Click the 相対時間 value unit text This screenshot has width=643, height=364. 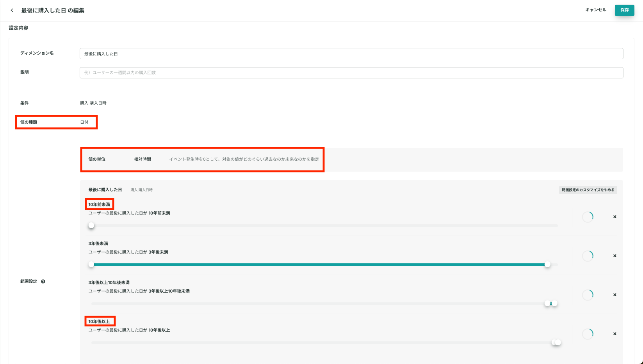pos(142,159)
